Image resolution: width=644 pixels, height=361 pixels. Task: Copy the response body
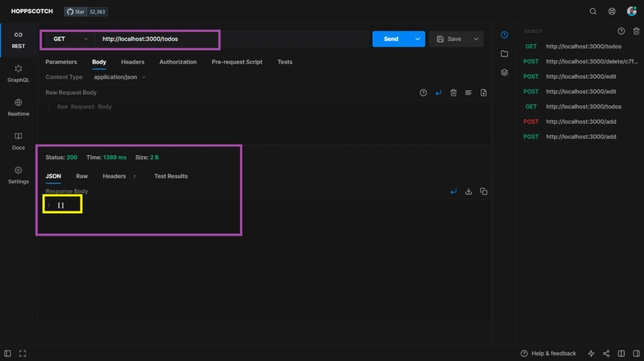point(484,191)
